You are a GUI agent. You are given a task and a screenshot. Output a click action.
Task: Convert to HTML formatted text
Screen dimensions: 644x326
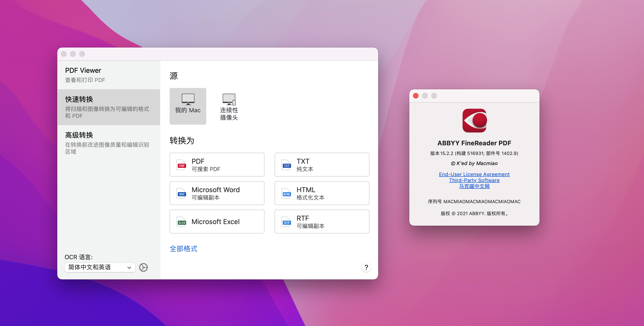point(322,193)
